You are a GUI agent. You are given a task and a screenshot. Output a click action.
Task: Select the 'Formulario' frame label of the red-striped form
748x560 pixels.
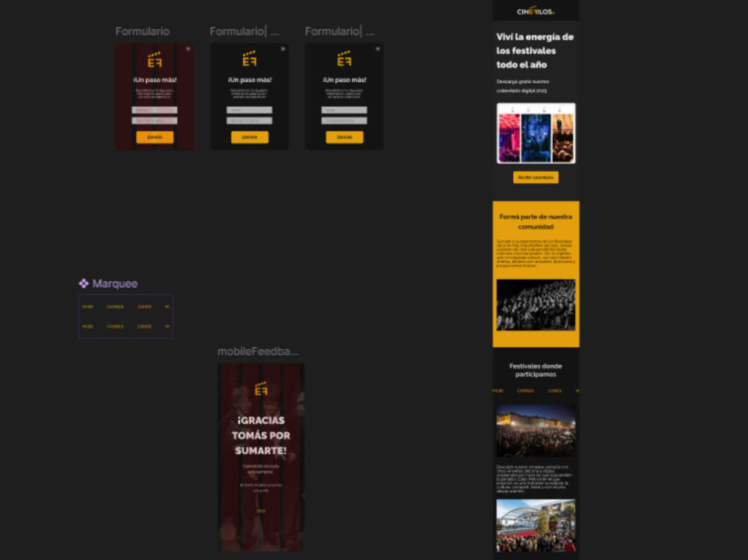[142, 31]
